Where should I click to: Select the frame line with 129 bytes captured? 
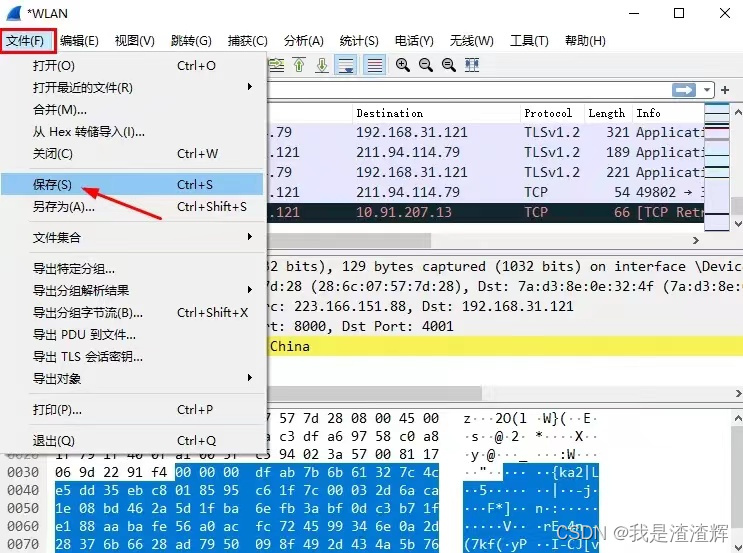pyautogui.click(x=505, y=266)
